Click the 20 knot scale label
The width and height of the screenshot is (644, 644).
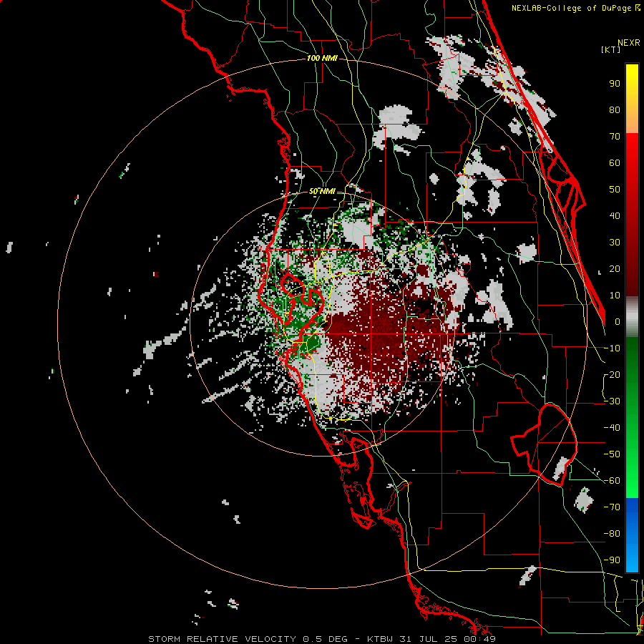[x=615, y=268]
